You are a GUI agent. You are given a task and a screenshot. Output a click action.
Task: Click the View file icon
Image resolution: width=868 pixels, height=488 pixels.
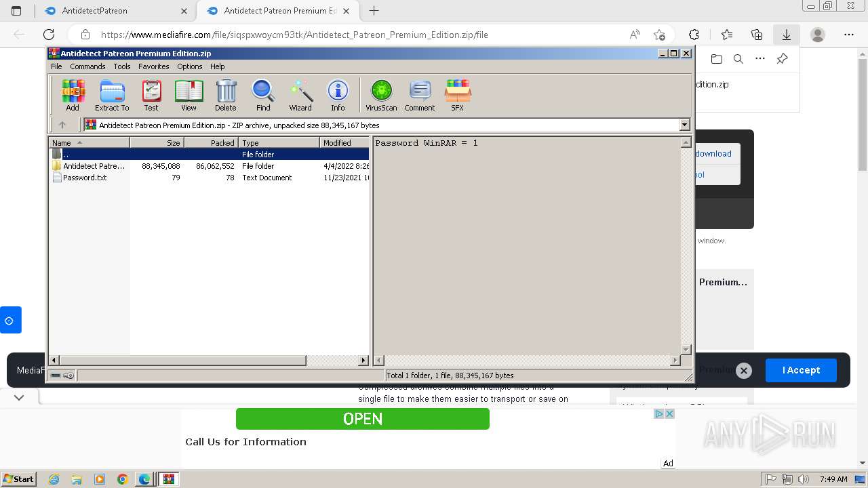point(189,95)
